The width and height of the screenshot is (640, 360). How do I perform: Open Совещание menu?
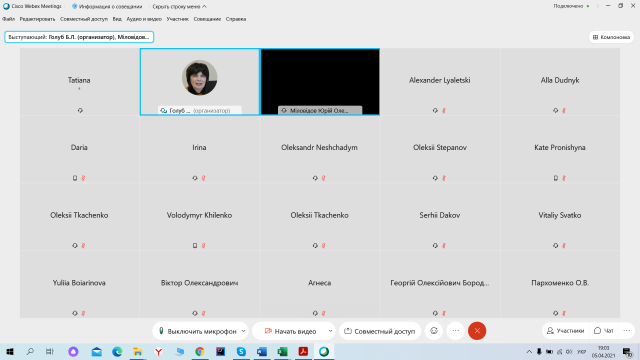(207, 19)
